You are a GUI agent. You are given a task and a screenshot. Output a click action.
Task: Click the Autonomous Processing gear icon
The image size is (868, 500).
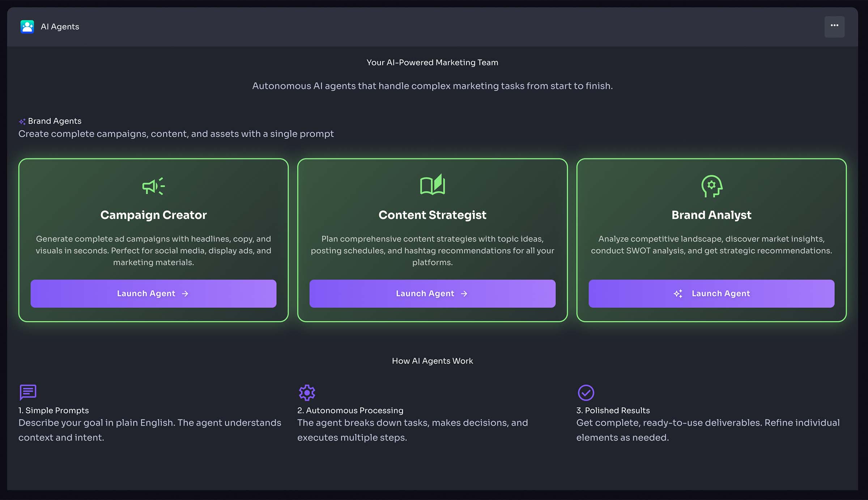[307, 393]
